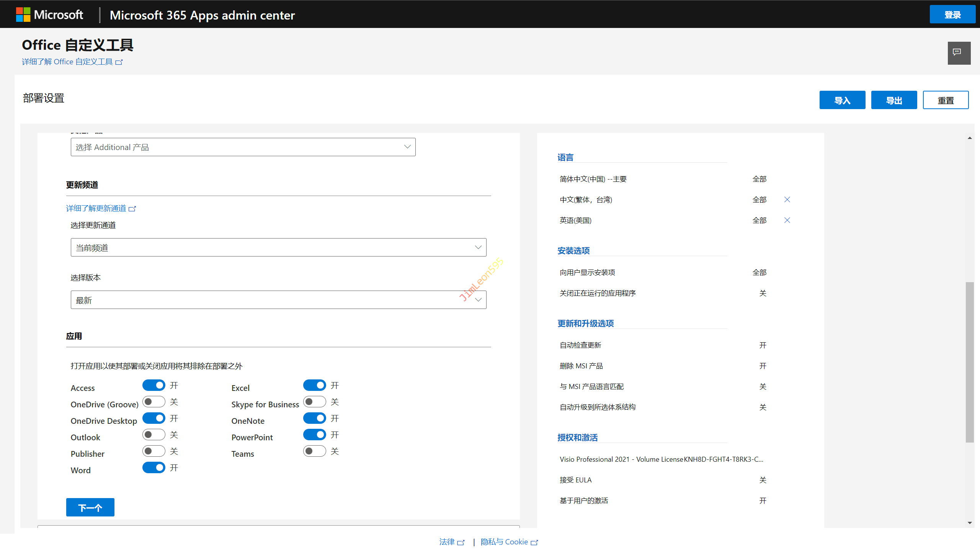Screen dimensions: 980x549
Task: Enable the Outlook app toggle
Action: pyautogui.click(x=154, y=435)
